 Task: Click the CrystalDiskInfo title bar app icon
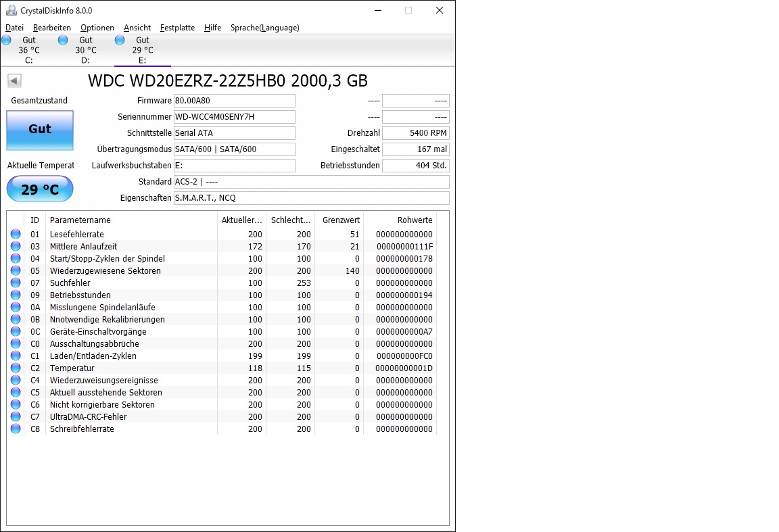(x=11, y=10)
